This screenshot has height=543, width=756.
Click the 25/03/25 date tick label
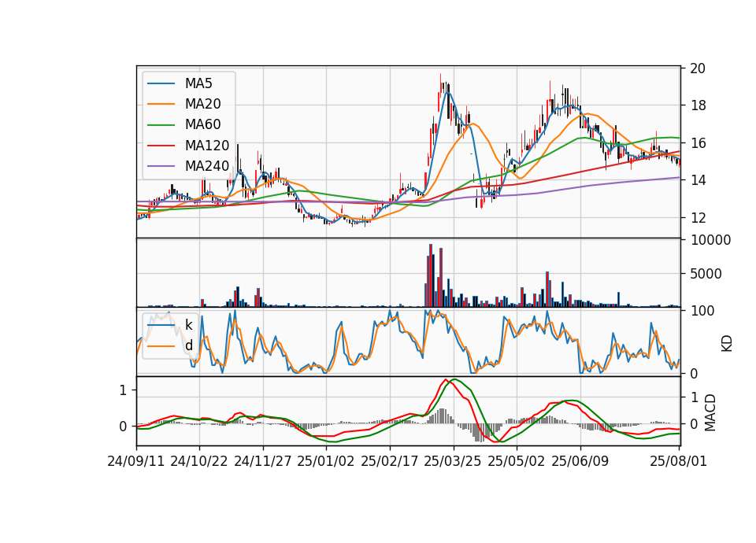(453, 461)
